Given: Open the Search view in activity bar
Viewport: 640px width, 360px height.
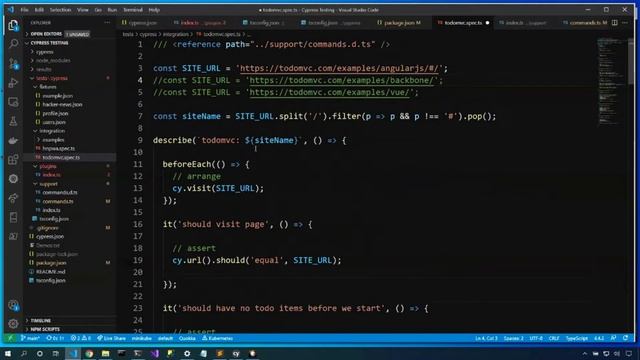Looking at the screenshot, I should (x=13, y=44).
